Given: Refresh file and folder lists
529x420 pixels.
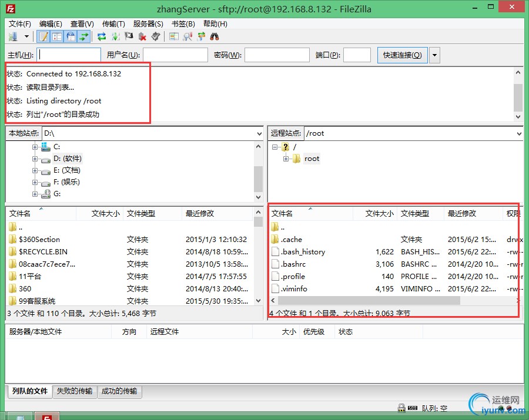Looking at the screenshot, I should [x=102, y=36].
